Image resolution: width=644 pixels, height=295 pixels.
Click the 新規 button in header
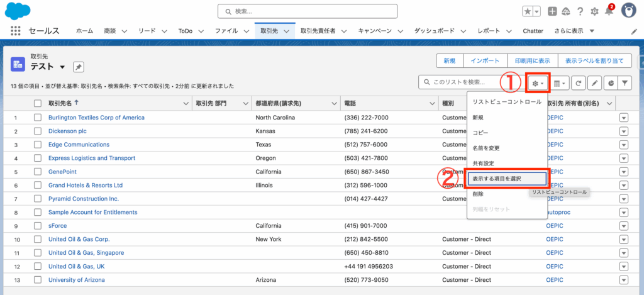tap(449, 61)
